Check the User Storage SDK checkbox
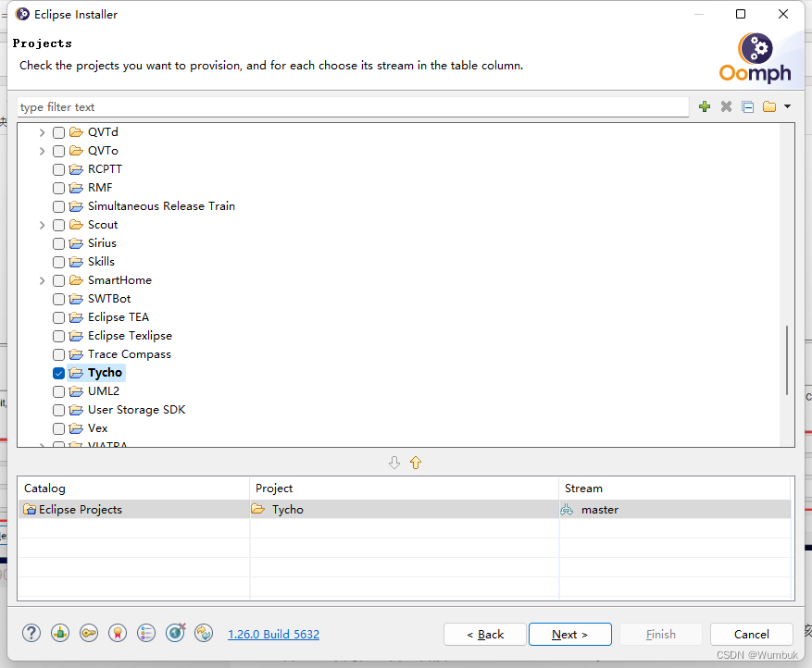The height and width of the screenshot is (668, 812). click(58, 410)
